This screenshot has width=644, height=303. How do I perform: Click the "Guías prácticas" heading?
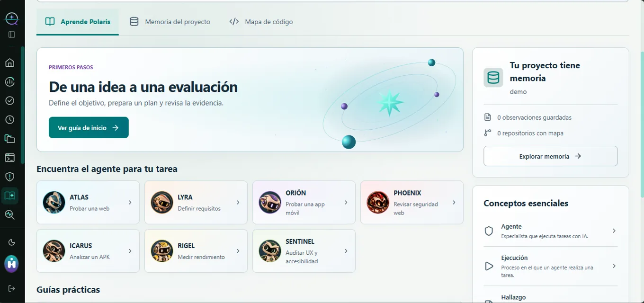[68, 290]
